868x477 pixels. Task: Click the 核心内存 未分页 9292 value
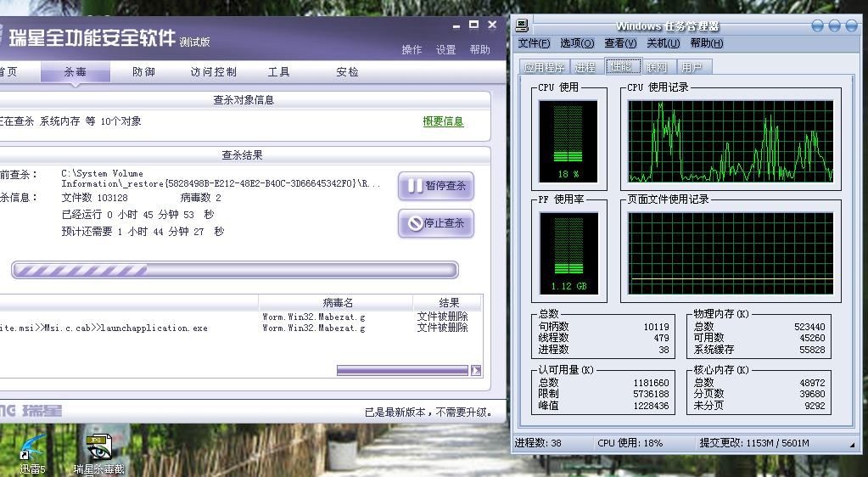[x=815, y=406]
